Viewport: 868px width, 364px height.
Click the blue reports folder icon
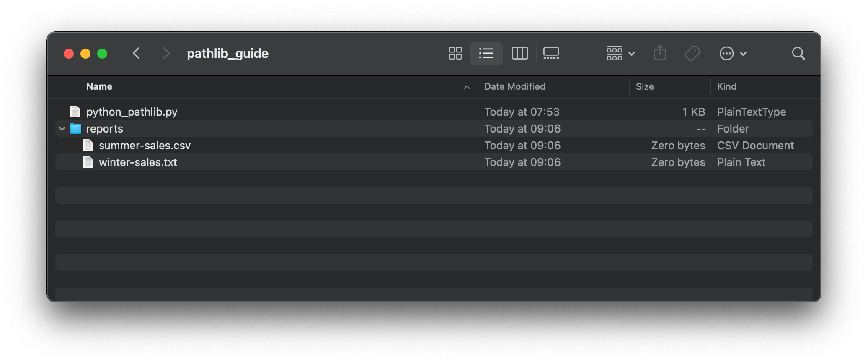75,129
